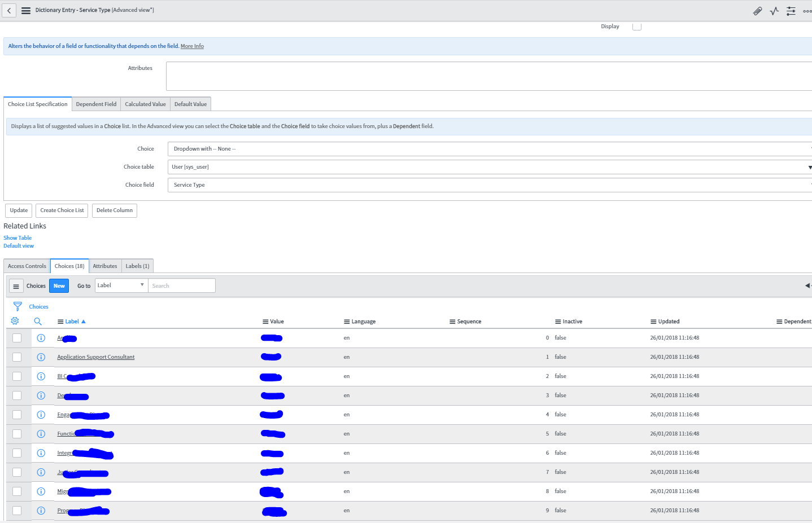The height and width of the screenshot is (523, 812).
Task: Open the Go to field selector set to Label
Action: (x=121, y=285)
